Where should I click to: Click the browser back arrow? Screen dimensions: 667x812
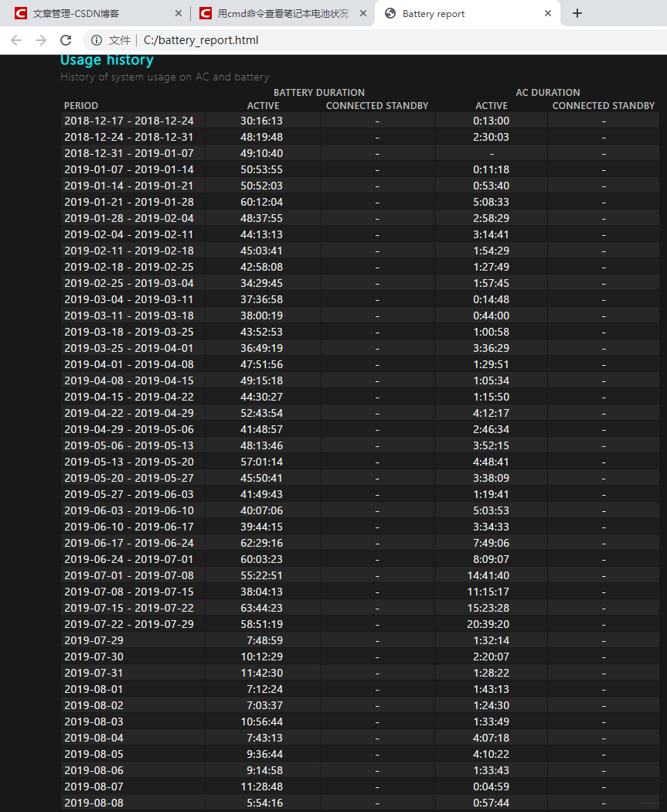pyautogui.click(x=16, y=40)
